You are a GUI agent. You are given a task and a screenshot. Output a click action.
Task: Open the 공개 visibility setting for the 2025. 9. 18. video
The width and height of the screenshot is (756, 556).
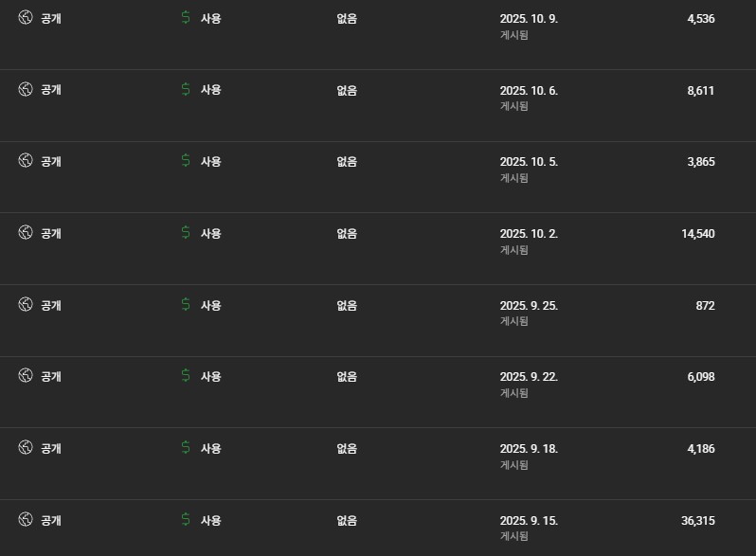[51, 448]
